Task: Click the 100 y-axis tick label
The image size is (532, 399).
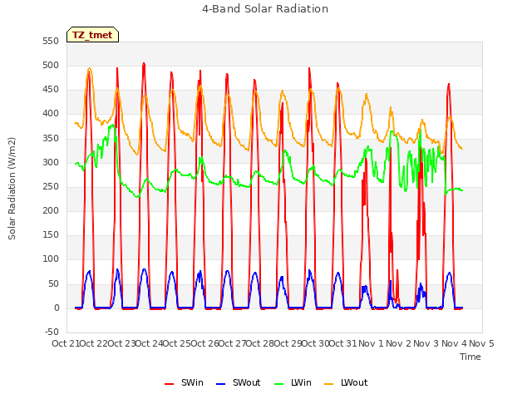Action: point(51,259)
